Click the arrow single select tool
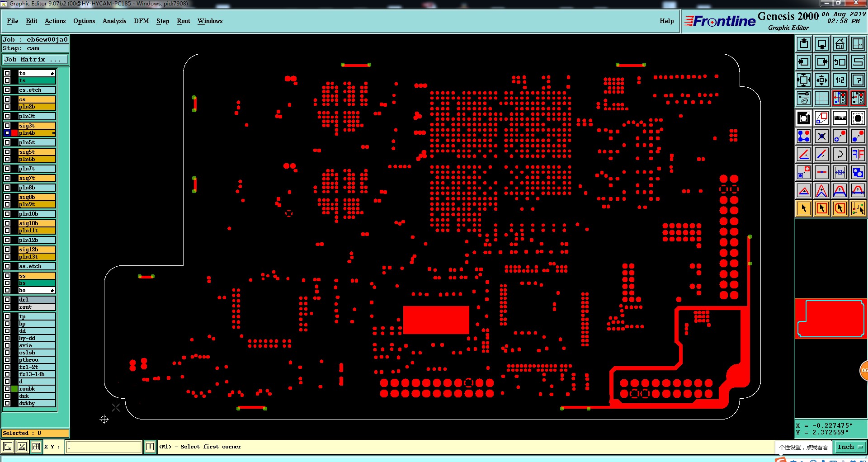Image resolution: width=868 pixels, height=462 pixels. pos(804,208)
